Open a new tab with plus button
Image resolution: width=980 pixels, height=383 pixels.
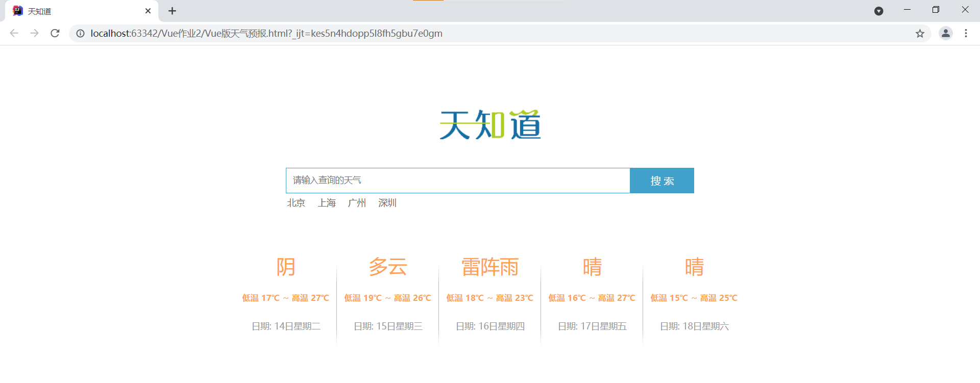pos(172,11)
